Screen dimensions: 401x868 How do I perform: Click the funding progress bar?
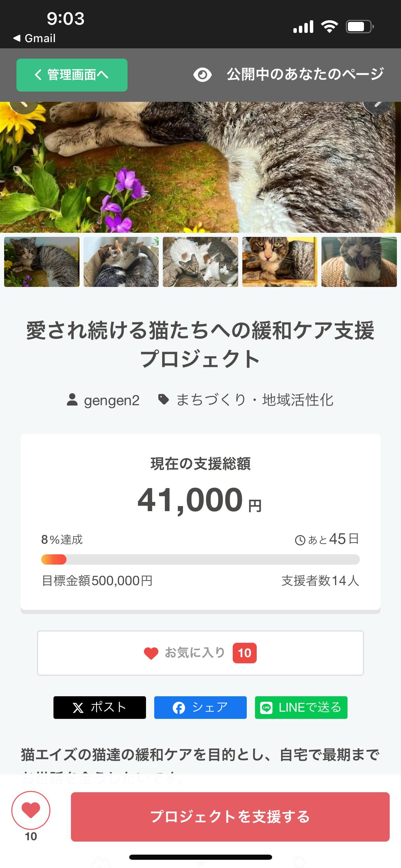pos(200,559)
